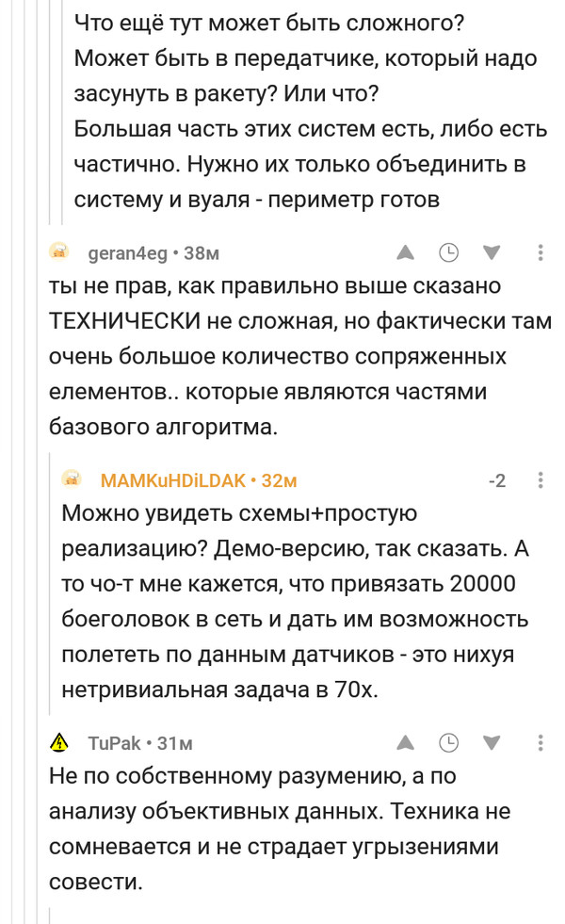Click geran4eg's avatar icon

click(x=58, y=252)
